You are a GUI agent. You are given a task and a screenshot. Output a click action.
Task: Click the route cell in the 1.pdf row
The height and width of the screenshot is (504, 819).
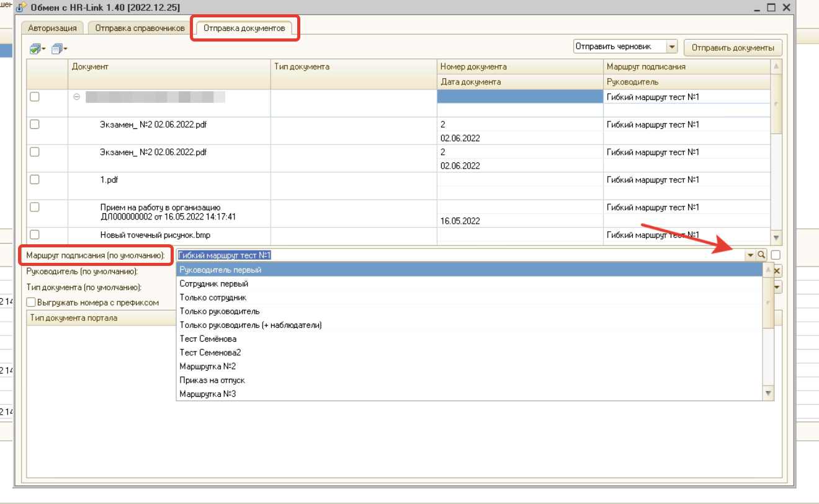[x=686, y=180]
